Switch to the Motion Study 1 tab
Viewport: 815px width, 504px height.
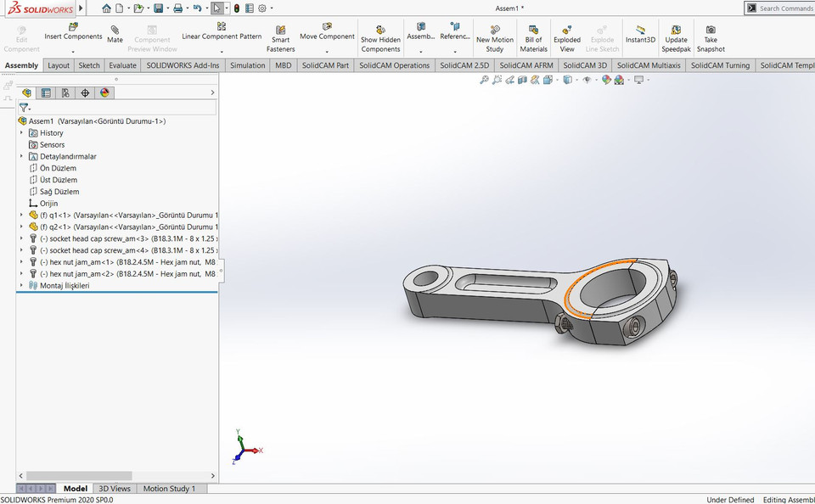click(x=171, y=489)
